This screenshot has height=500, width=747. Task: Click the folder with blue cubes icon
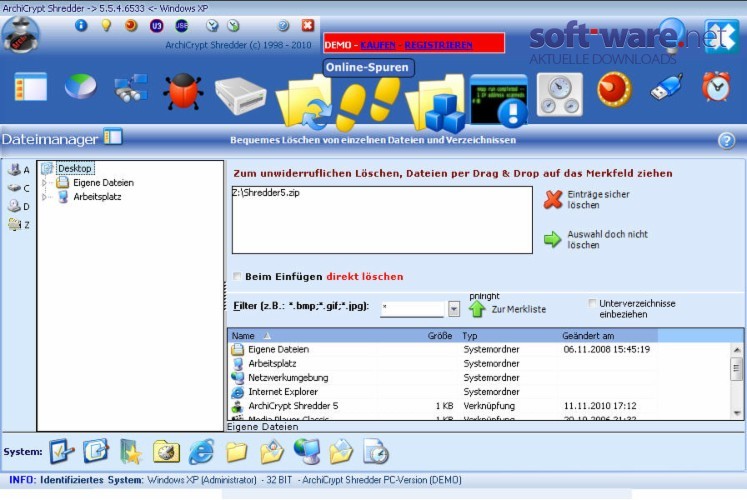pyautogui.click(x=435, y=103)
